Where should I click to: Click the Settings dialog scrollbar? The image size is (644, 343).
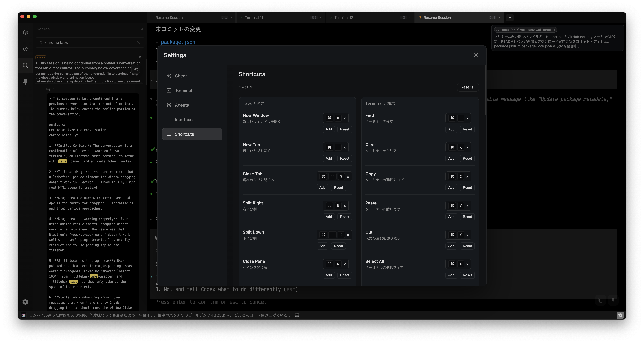point(485,90)
